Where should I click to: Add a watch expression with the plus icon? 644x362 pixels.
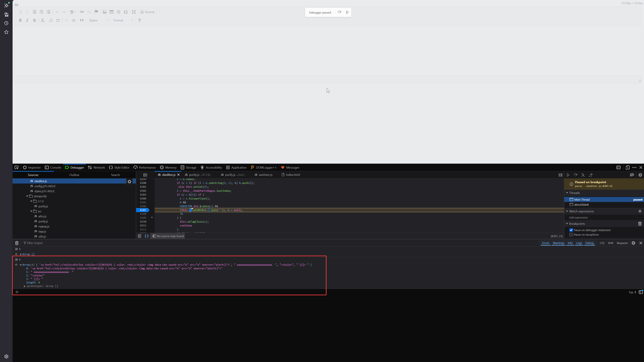(x=640, y=211)
